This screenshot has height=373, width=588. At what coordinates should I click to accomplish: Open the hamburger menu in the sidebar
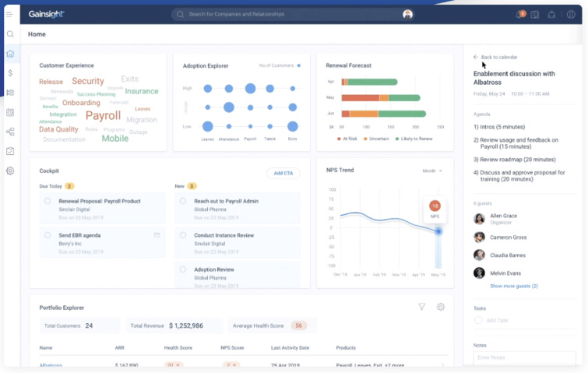(x=10, y=14)
